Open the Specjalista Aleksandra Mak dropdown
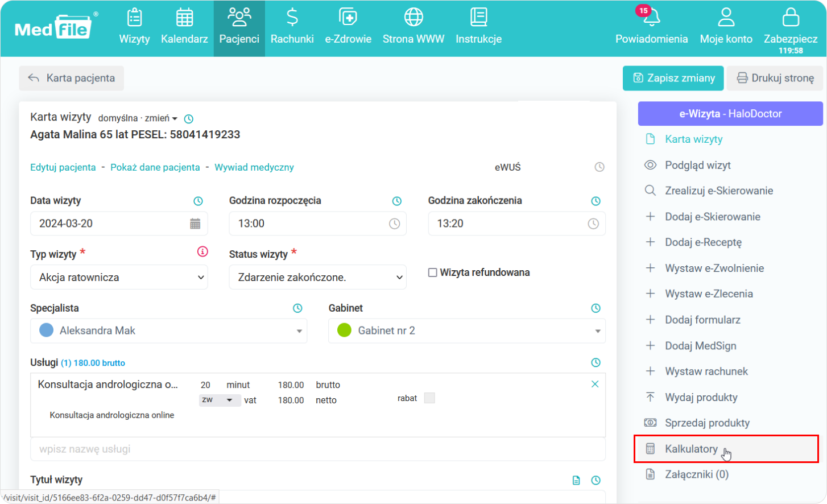This screenshot has height=504, width=827. (x=168, y=331)
